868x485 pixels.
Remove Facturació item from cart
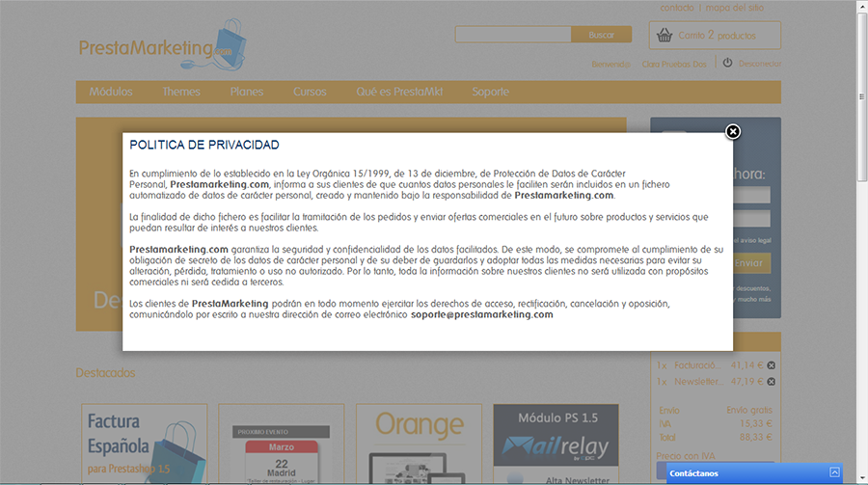click(x=772, y=365)
